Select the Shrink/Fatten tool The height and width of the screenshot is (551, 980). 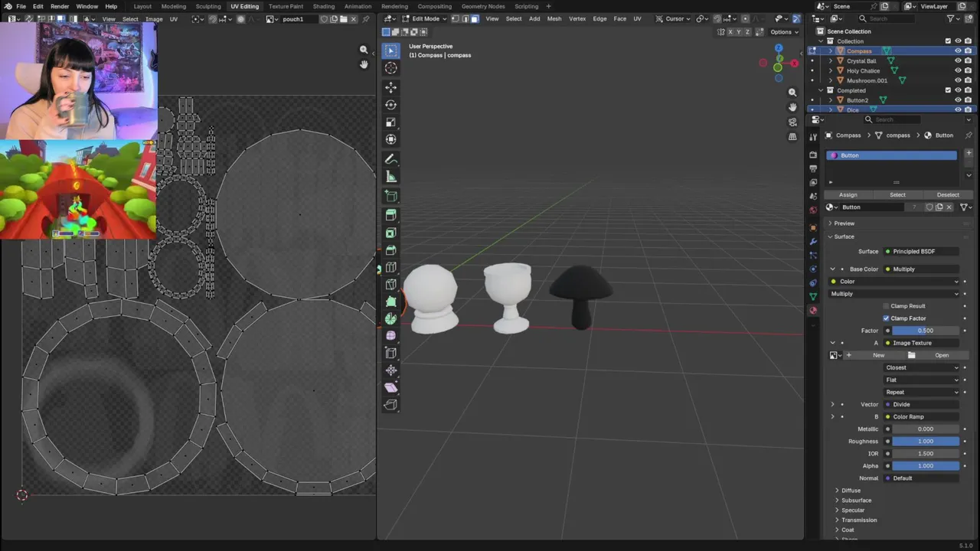[390, 370]
